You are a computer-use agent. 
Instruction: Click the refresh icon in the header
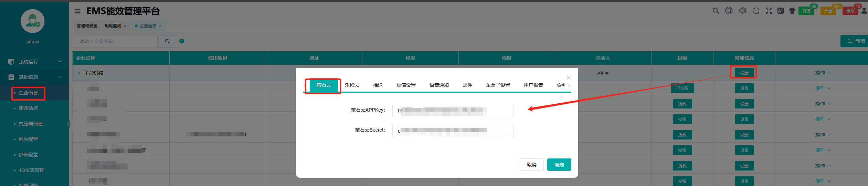pyautogui.click(x=756, y=11)
